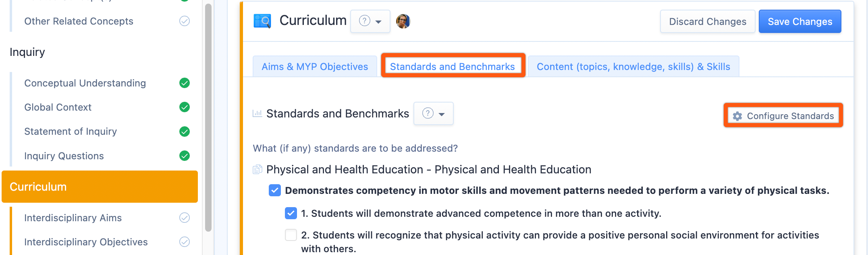
Task: Click the Discard Changes button
Action: (x=707, y=22)
